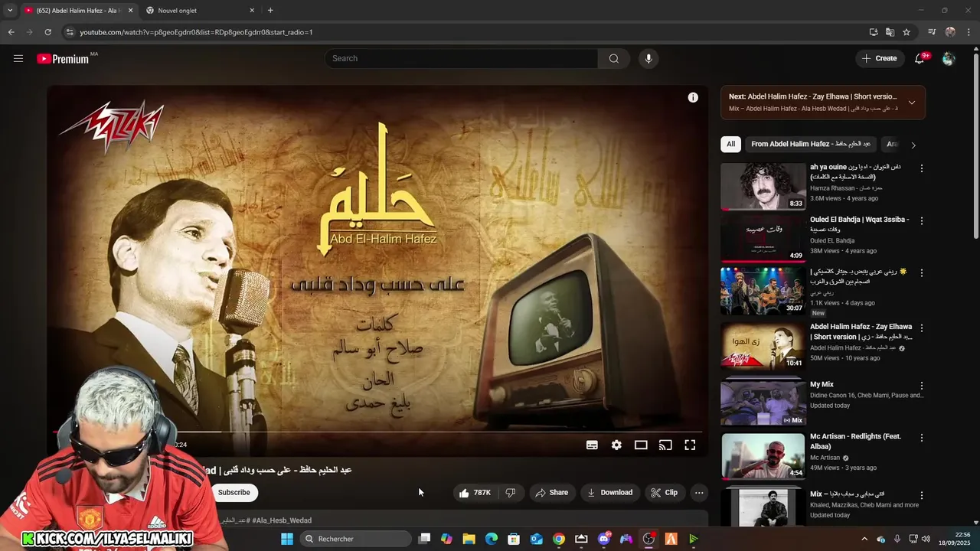Create a Clip from the video
The image size is (980, 551).
pos(665,493)
